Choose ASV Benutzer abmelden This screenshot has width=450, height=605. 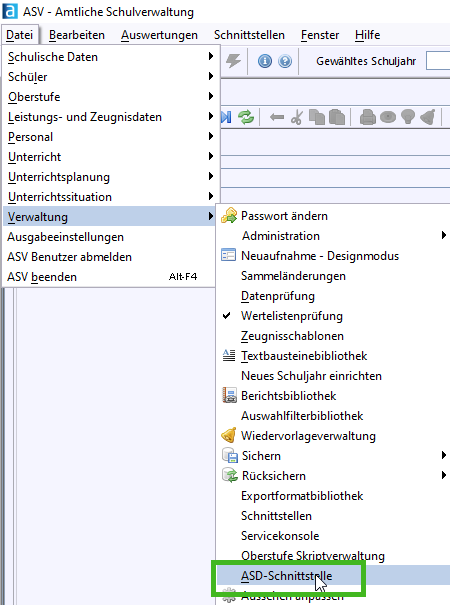click(x=109, y=257)
